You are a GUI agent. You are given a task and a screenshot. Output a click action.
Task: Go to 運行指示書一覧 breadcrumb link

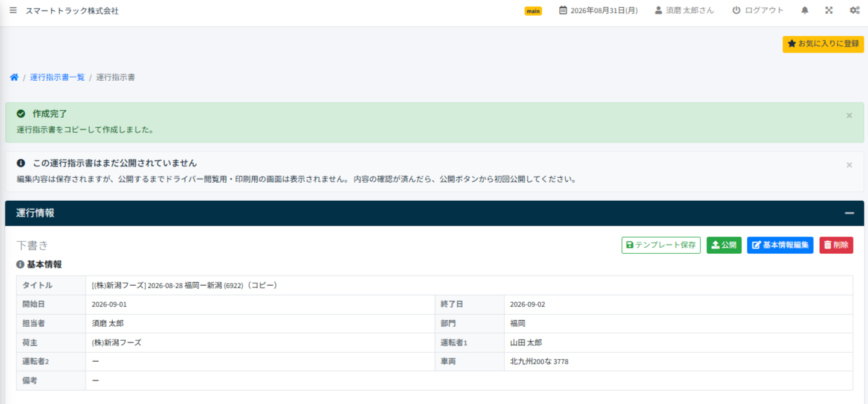click(57, 77)
